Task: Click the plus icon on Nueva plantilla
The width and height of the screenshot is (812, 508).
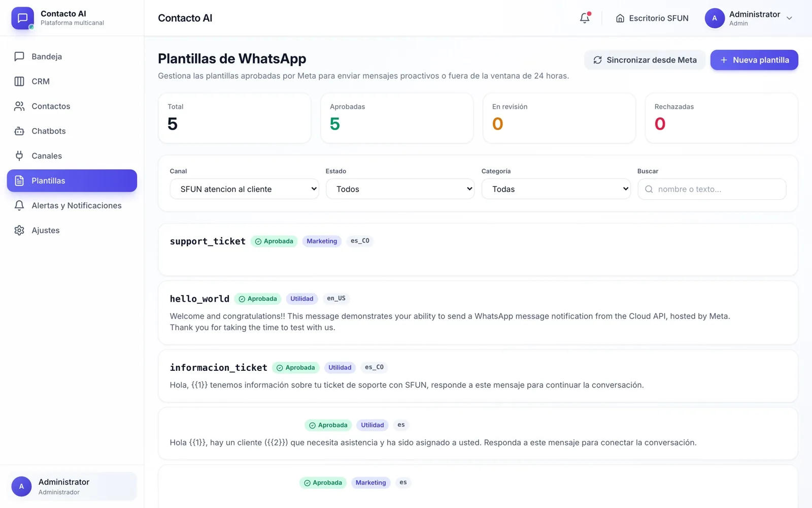Action: 724,60
